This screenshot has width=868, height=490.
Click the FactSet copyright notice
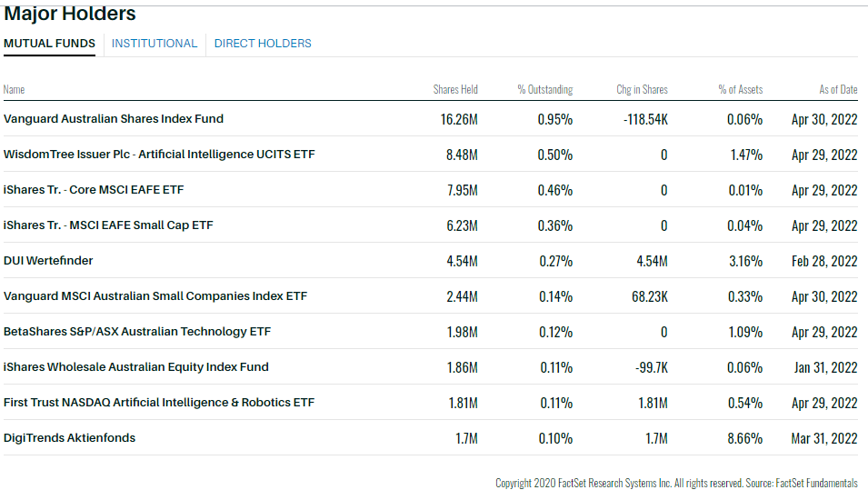676,483
